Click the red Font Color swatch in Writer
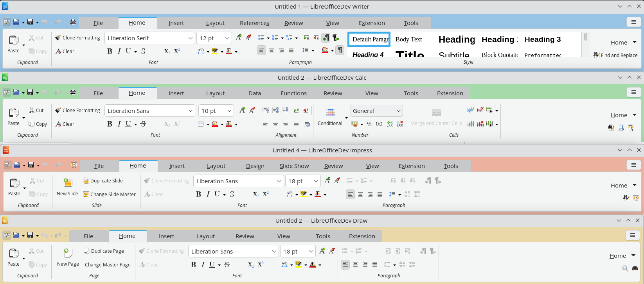This screenshot has height=284, width=644. click(x=229, y=51)
